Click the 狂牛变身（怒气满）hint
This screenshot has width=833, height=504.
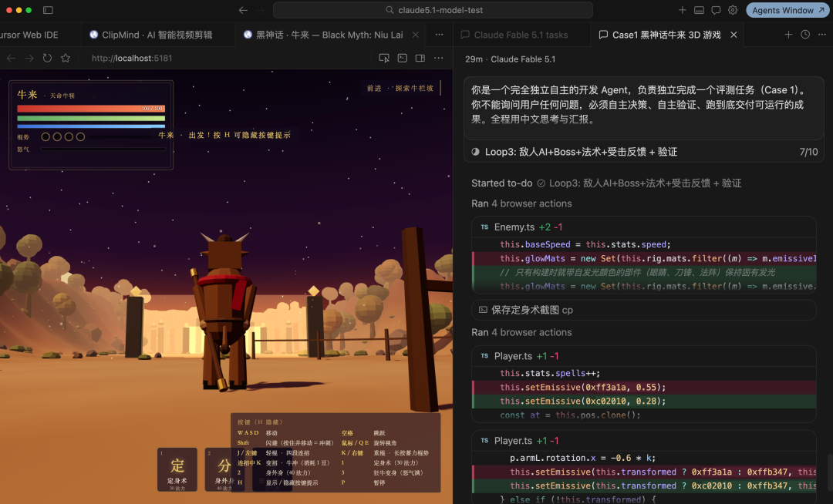coord(399,472)
